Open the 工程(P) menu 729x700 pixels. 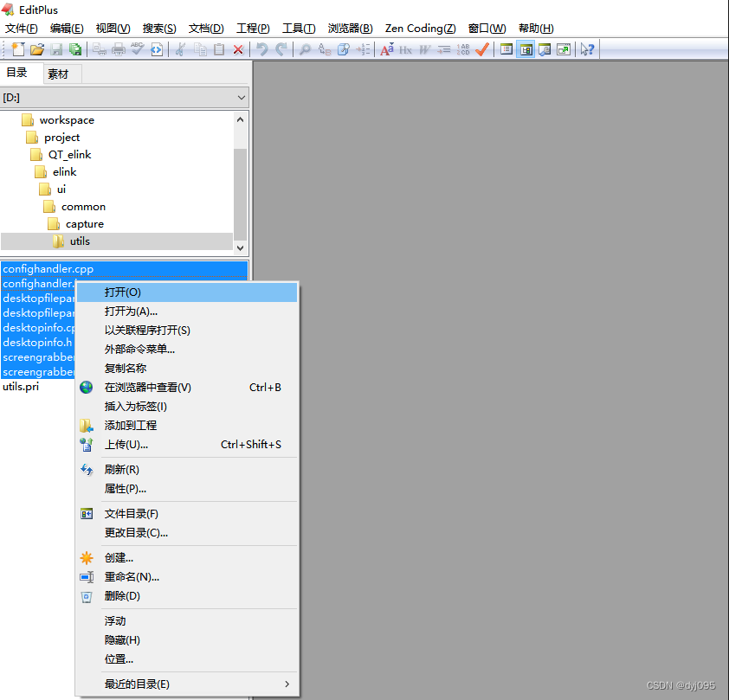(253, 29)
